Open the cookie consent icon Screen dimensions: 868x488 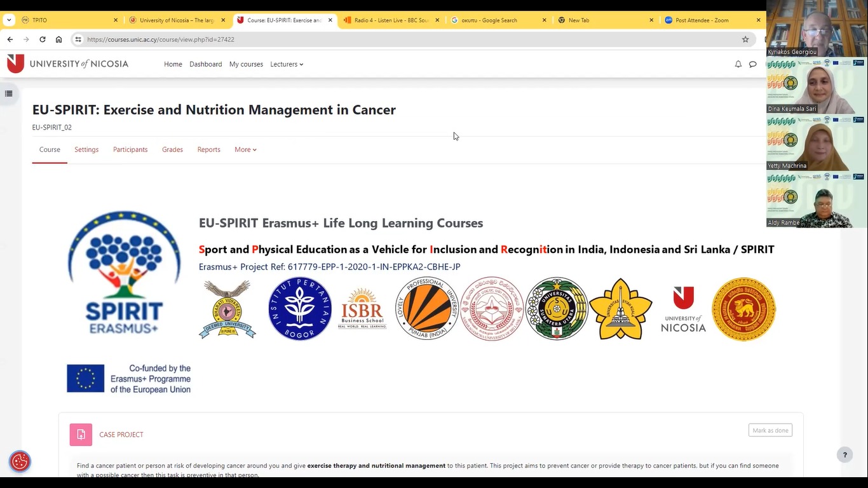(x=19, y=461)
